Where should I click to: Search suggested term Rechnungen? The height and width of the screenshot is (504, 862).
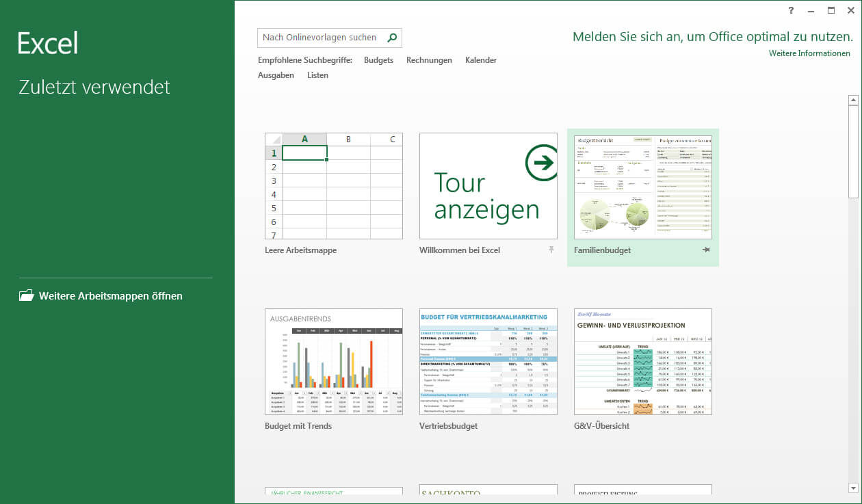point(429,60)
